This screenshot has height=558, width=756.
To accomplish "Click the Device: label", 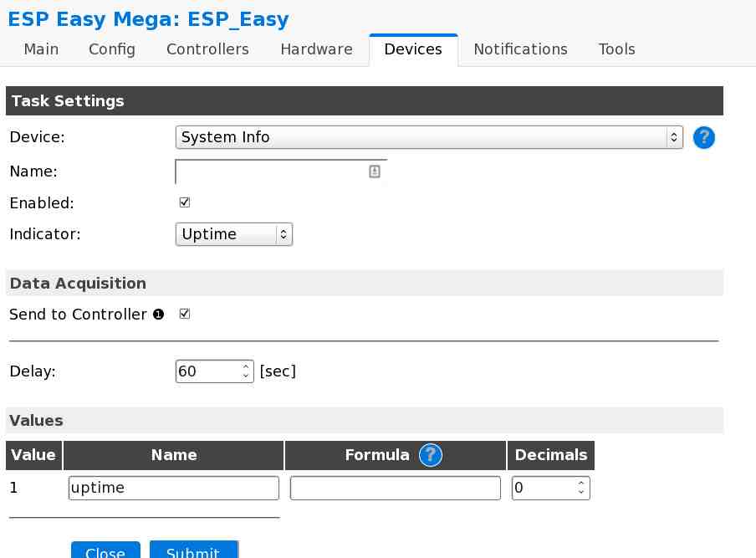I will pyautogui.click(x=37, y=137).
